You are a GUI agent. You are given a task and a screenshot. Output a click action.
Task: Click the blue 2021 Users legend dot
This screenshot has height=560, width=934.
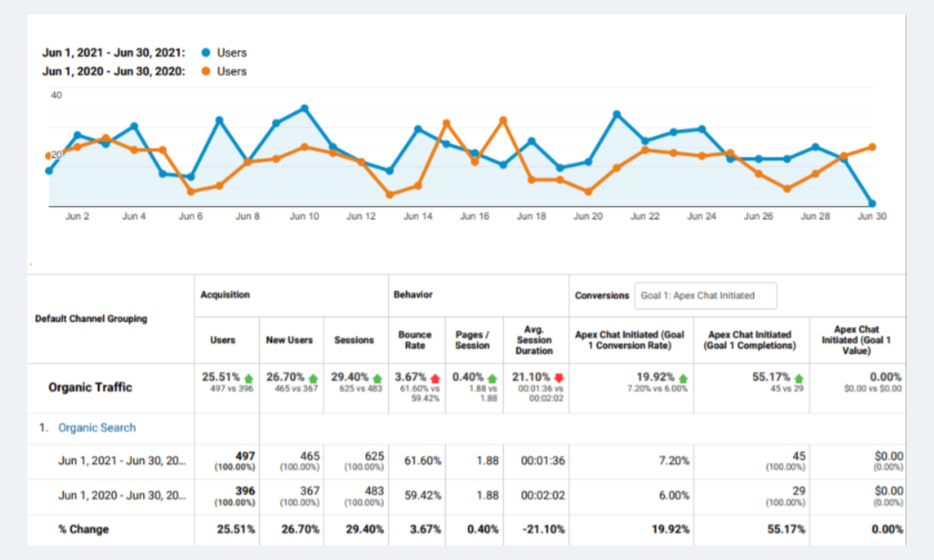[206, 52]
